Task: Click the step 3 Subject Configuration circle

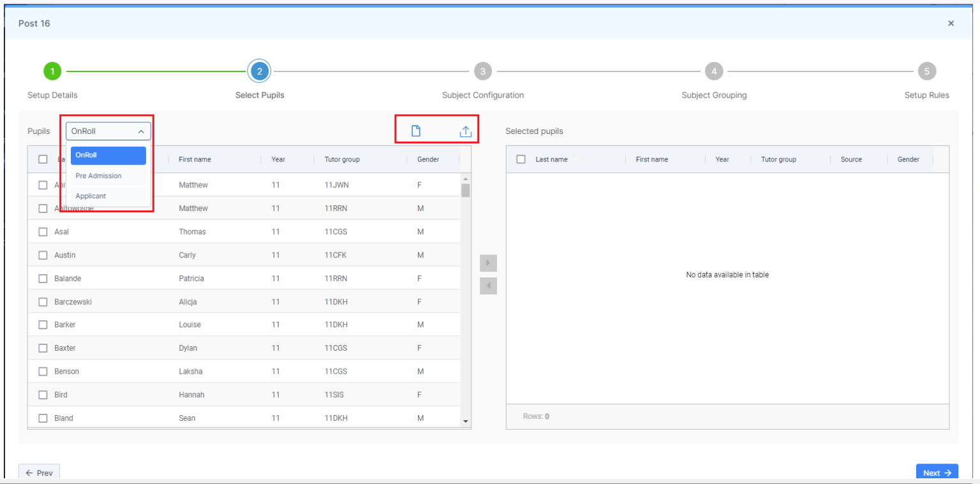Action: coord(483,71)
